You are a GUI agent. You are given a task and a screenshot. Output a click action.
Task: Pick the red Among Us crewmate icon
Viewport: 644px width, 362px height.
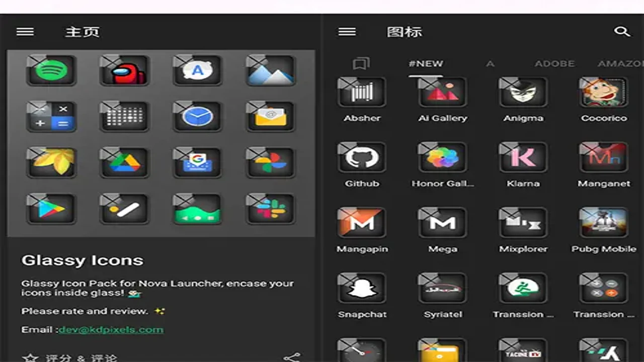pyautogui.click(x=124, y=70)
